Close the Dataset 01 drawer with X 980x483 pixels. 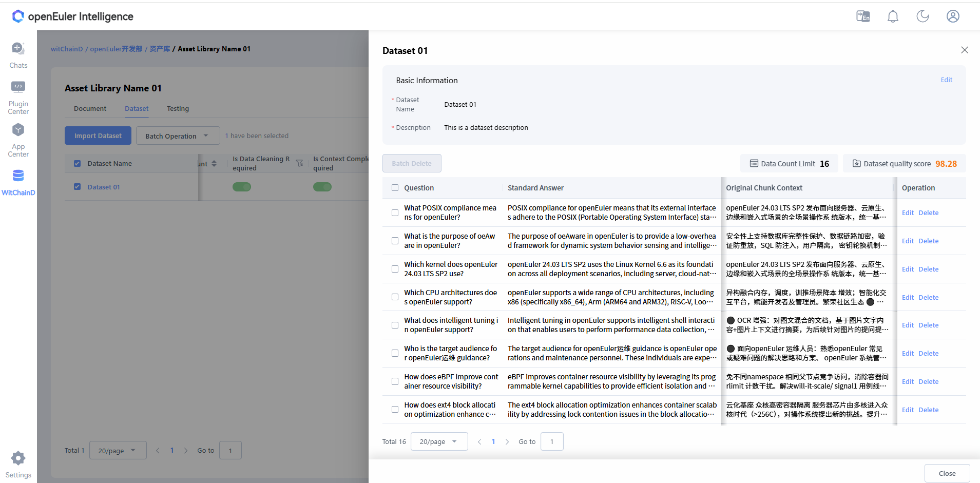(965, 50)
